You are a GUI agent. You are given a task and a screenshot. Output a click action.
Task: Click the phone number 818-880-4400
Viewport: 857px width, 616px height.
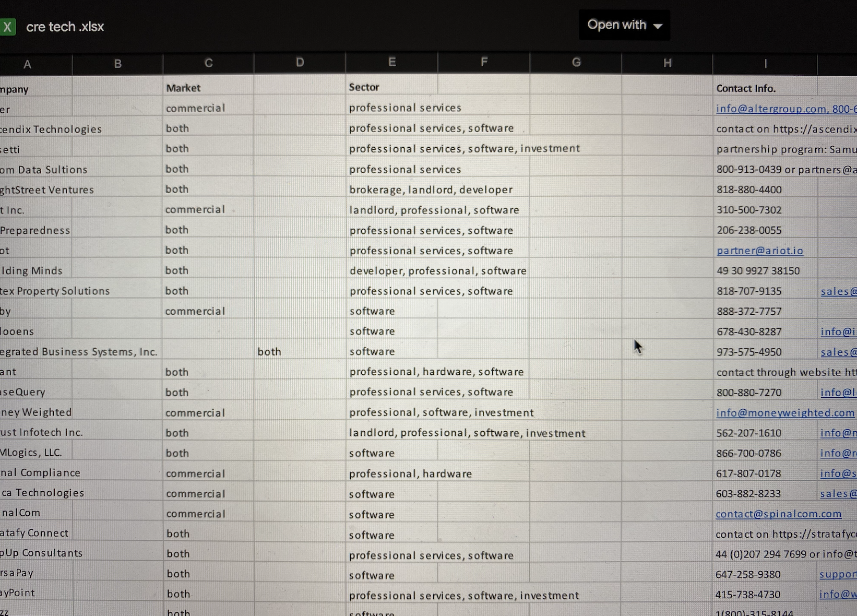click(x=749, y=190)
